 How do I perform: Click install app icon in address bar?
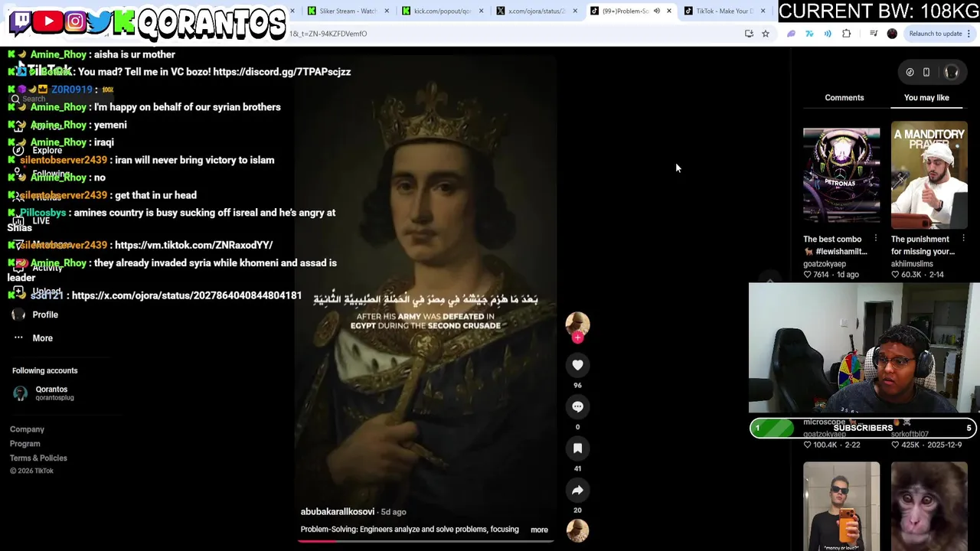(x=749, y=34)
